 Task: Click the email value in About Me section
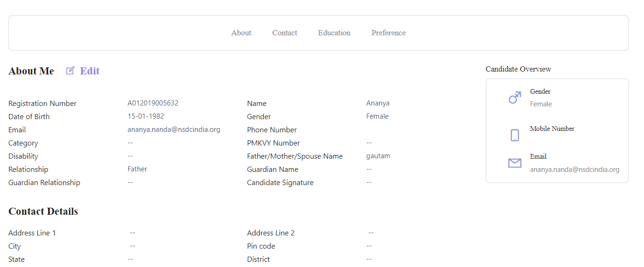coord(173,129)
